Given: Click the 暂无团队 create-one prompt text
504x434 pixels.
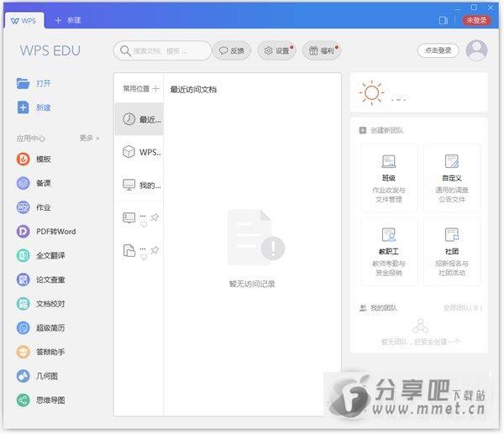Looking at the screenshot, I should pos(421,342).
